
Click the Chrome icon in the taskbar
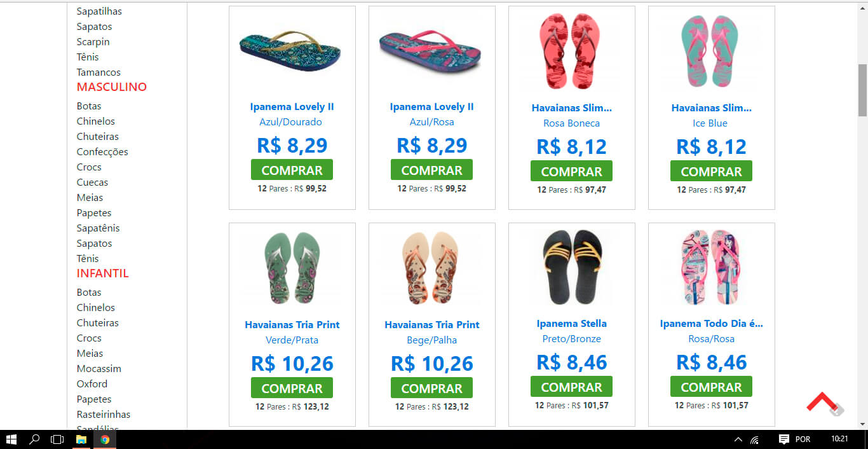(x=105, y=439)
